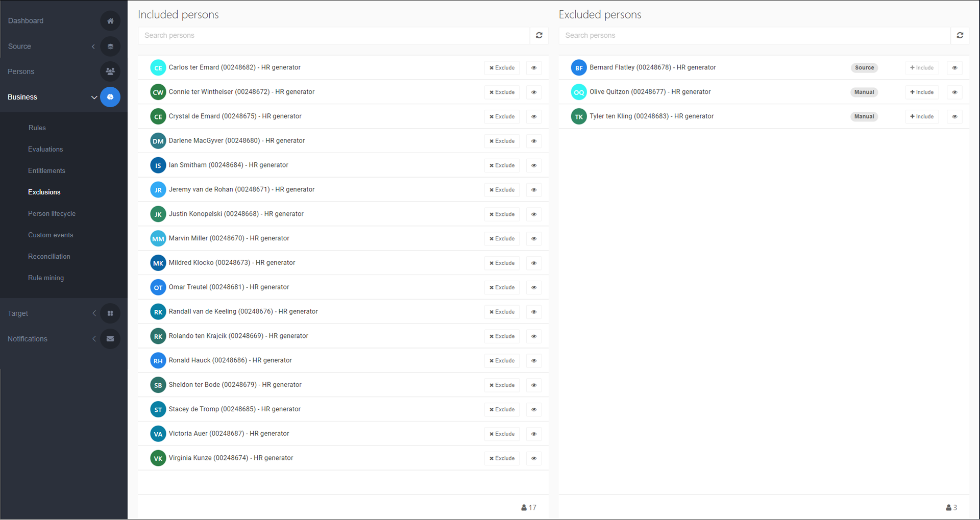Screen dimensions: 980x520
Task: Click the Notifications envelope icon
Action: click(x=110, y=339)
